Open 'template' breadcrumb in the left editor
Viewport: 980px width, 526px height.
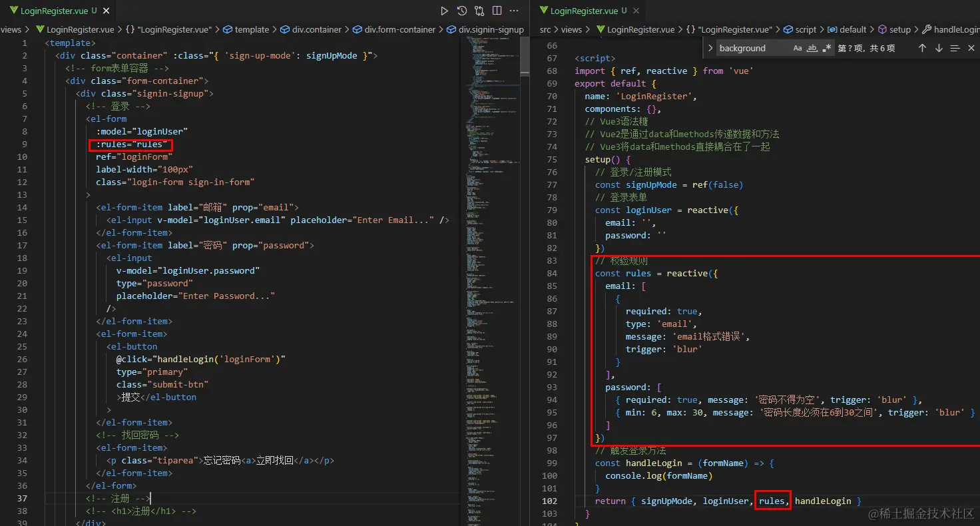pyautogui.click(x=246, y=29)
